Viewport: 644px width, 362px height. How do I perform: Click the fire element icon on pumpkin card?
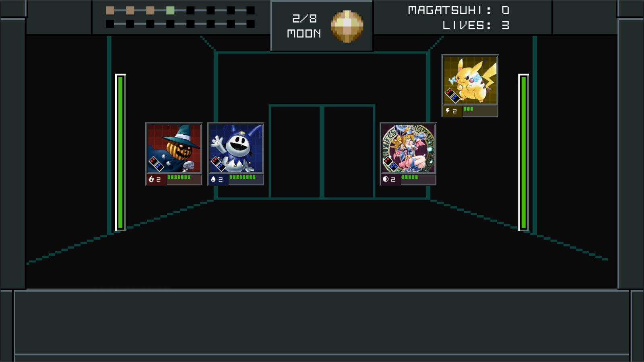pyautogui.click(x=151, y=179)
